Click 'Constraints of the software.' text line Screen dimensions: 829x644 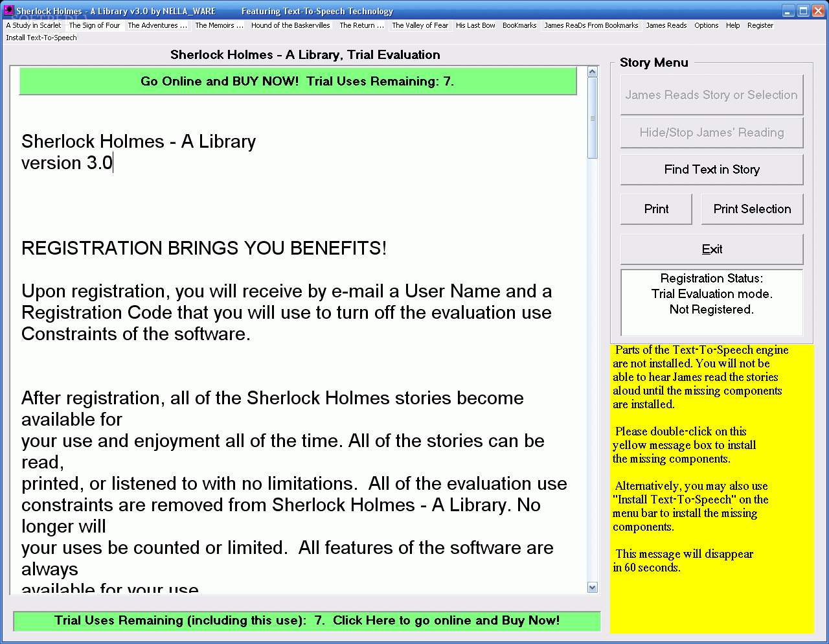click(x=136, y=334)
